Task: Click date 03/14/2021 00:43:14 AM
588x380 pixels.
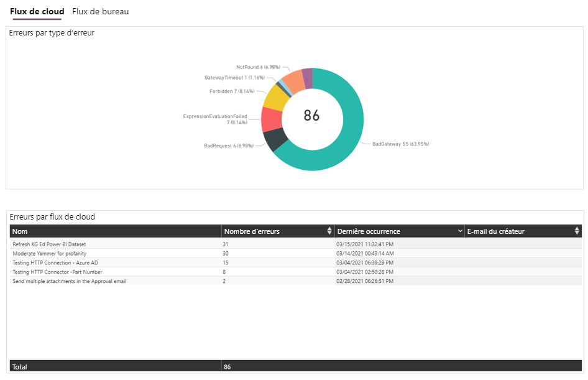Action: tap(365, 254)
